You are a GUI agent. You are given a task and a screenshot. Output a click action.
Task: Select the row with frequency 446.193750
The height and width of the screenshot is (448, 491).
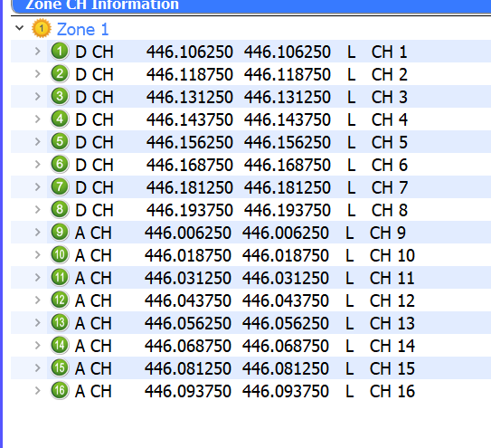tap(250, 210)
